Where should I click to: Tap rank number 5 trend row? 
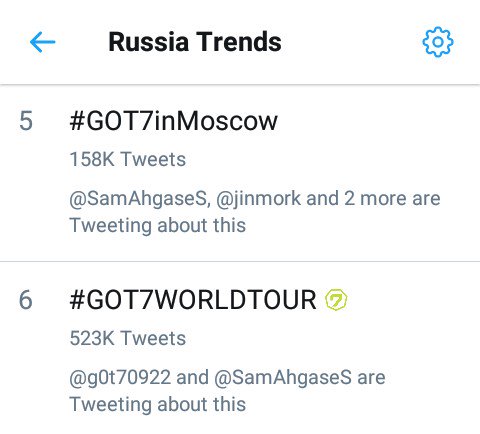(240, 173)
